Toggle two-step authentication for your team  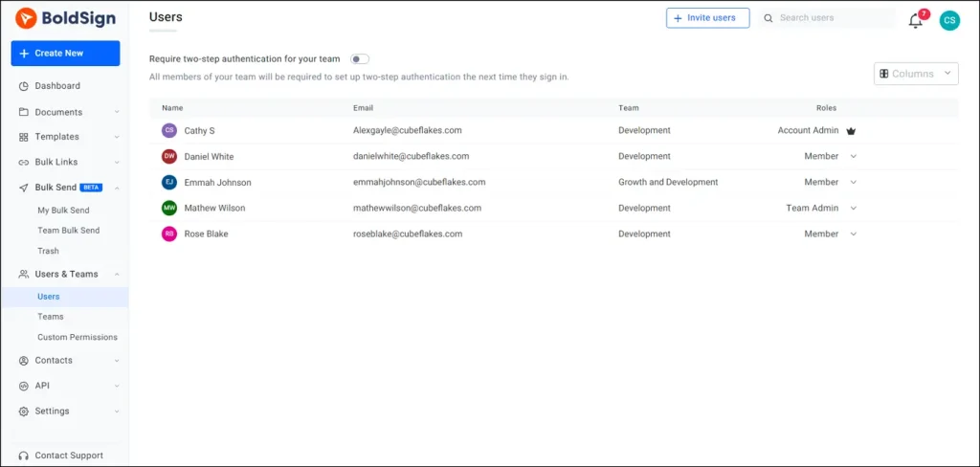[x=360, y=59]
